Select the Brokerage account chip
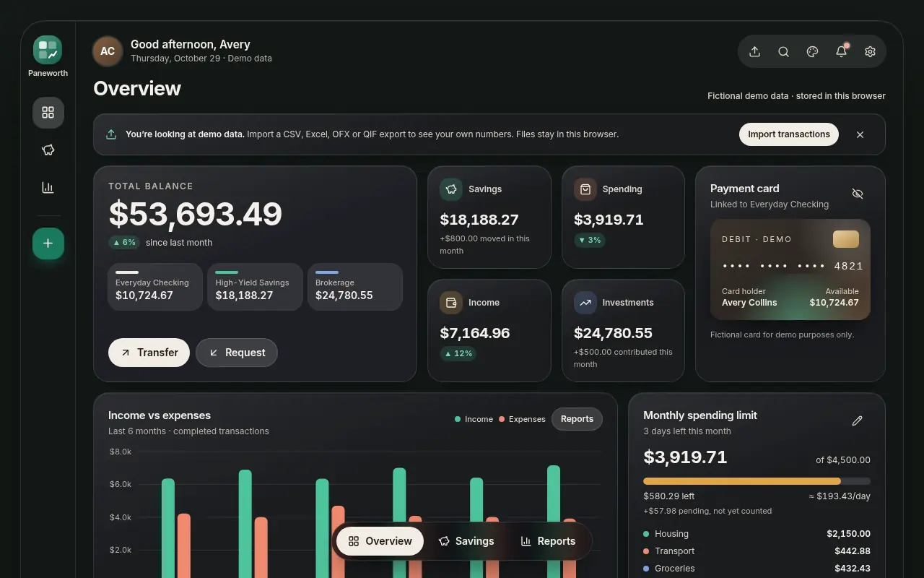 pyautogui.click(x=355, y=287)
